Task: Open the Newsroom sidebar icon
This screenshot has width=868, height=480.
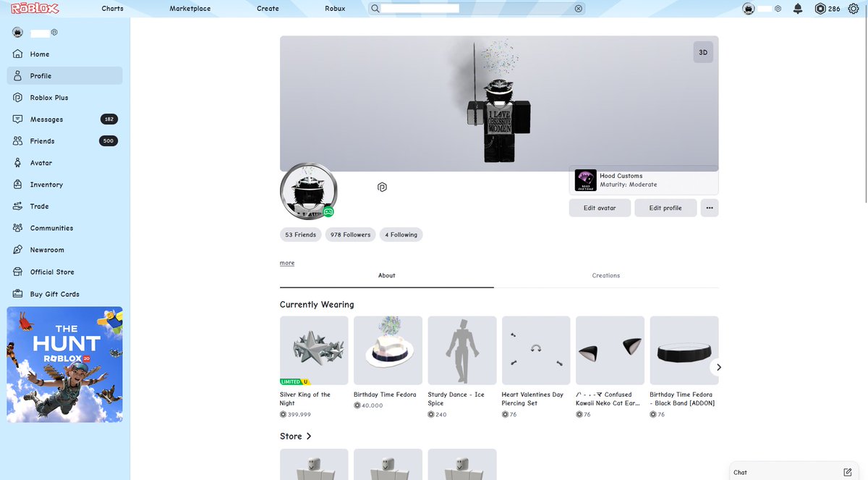Action: (17, 250)
